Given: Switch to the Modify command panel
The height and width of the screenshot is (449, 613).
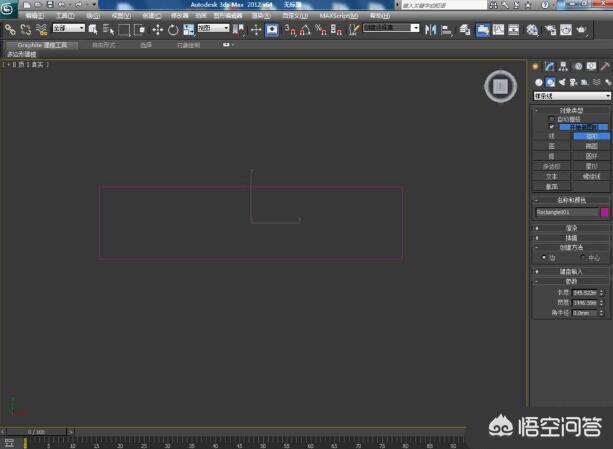Looking at the screenshot, I should [x=549, y=66].
